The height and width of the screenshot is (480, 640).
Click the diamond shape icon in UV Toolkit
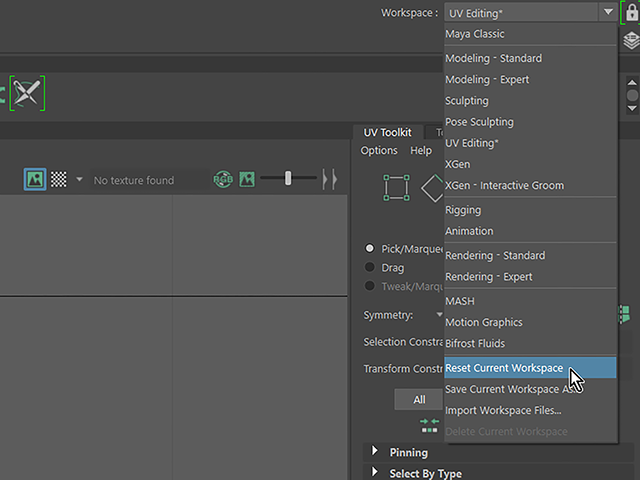point(432,188)
